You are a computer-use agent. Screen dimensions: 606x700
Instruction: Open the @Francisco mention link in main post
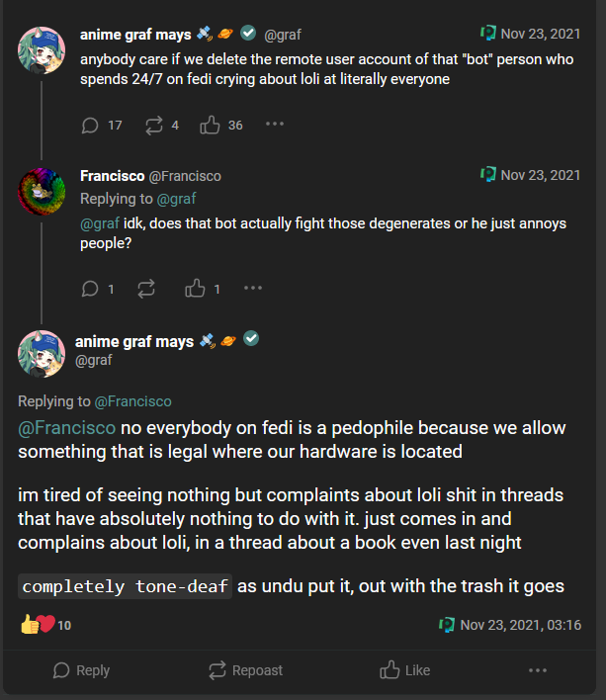coord(67,429)
